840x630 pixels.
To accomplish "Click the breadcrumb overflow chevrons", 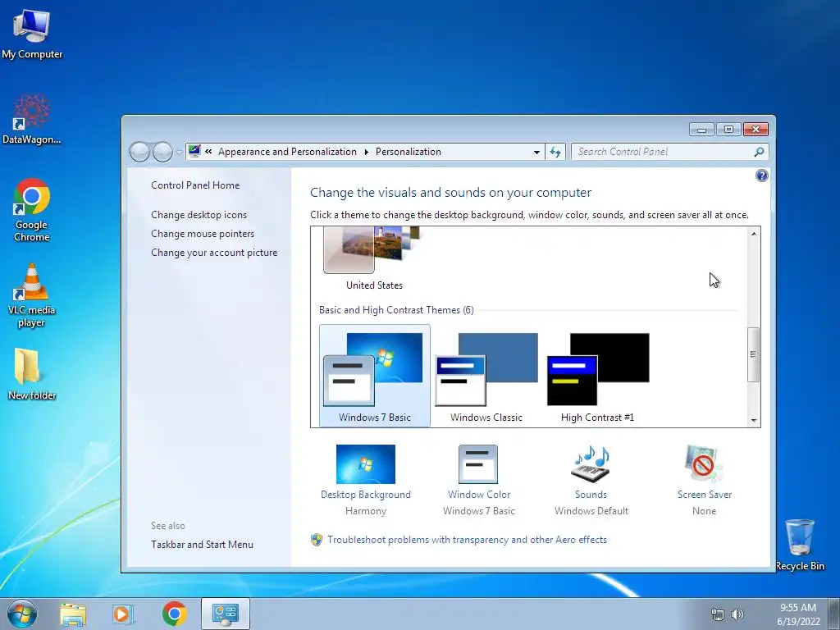I will (x=208, y=152).
